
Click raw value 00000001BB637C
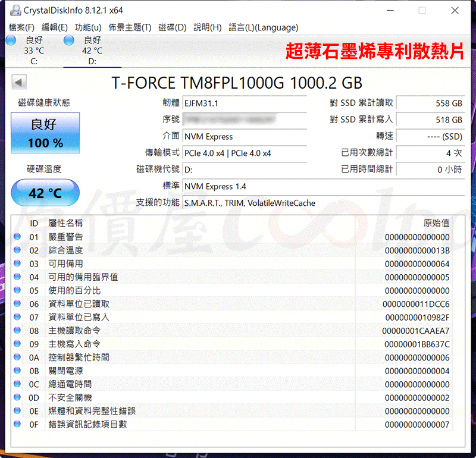[x=417, y=344]
